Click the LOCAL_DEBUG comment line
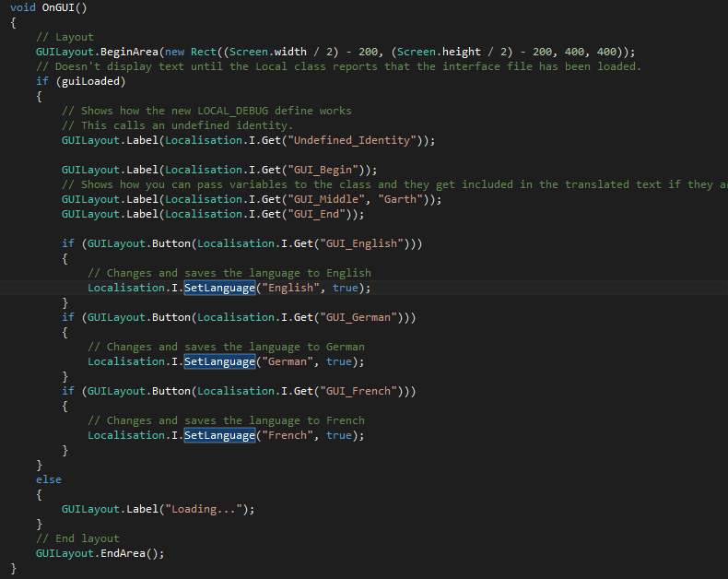 coord(206,111)
